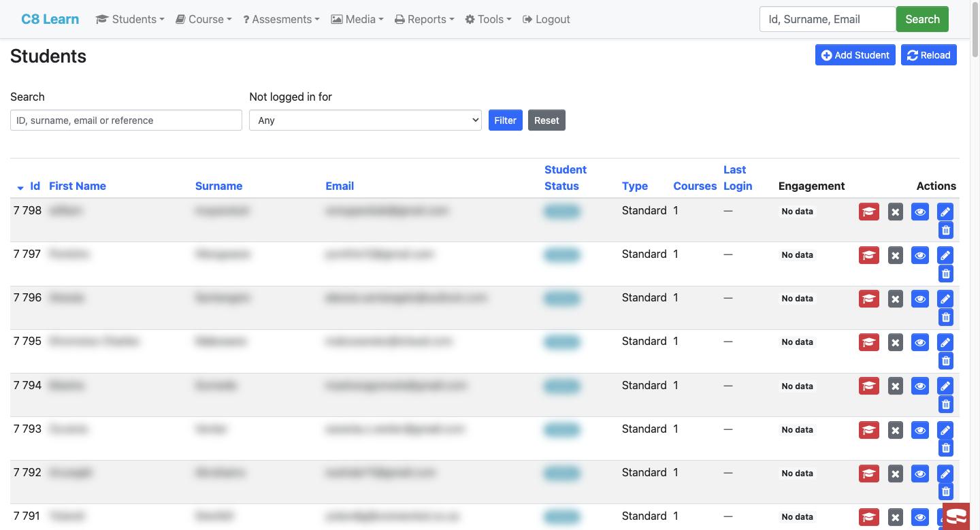Expand the 'Not logged in for' Any dropdown
Screen dimensions: 980x530
(365, 120)
